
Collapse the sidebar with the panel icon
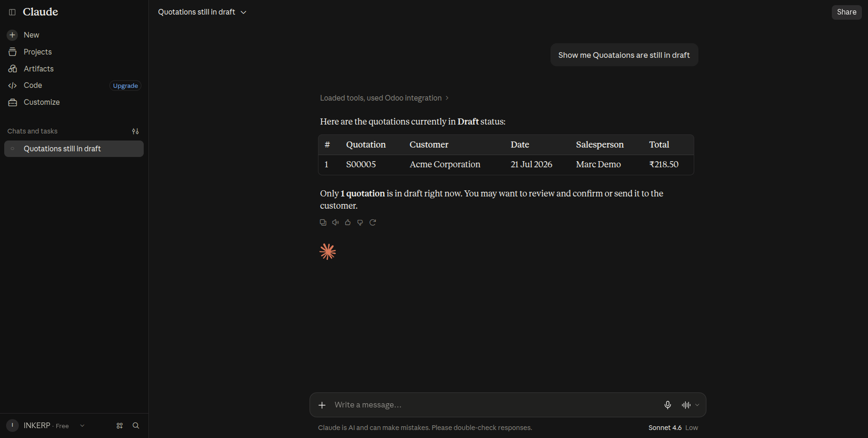(12, 12)
